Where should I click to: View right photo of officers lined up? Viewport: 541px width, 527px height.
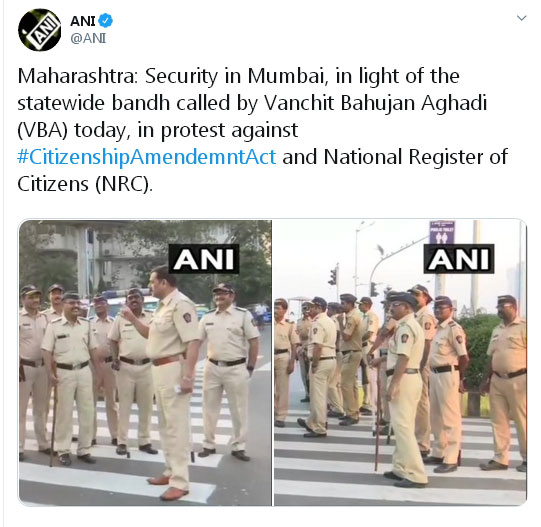[401, 363]
